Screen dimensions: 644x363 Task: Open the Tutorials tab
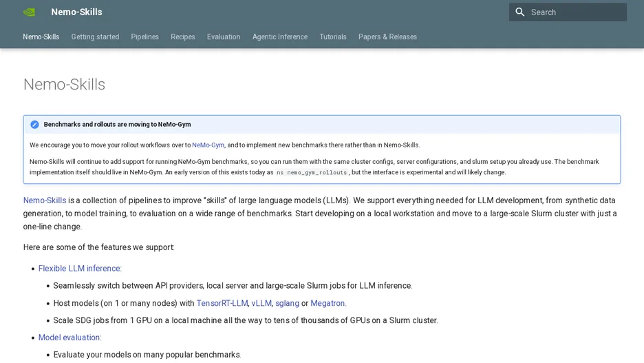333,37
